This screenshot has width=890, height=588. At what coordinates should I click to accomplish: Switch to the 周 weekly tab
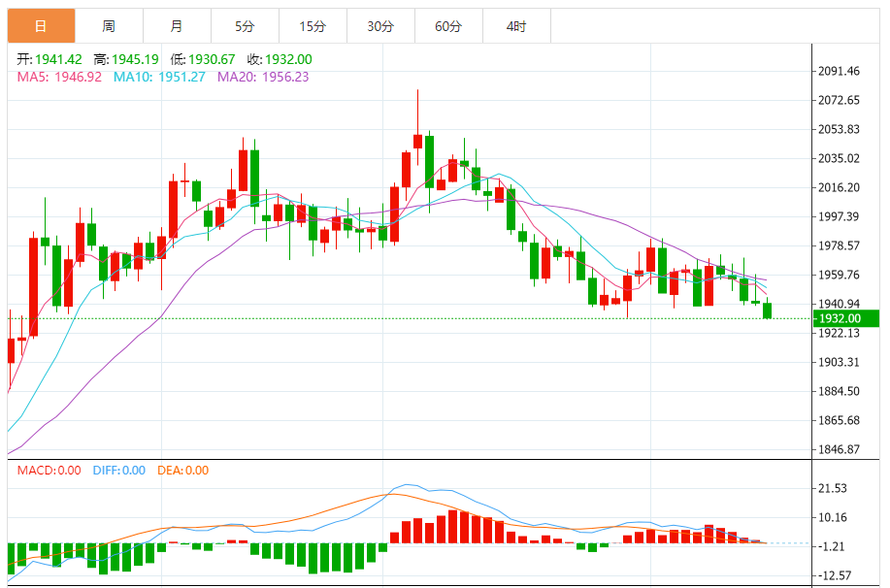pyautogui.click(x=109, y=26)
